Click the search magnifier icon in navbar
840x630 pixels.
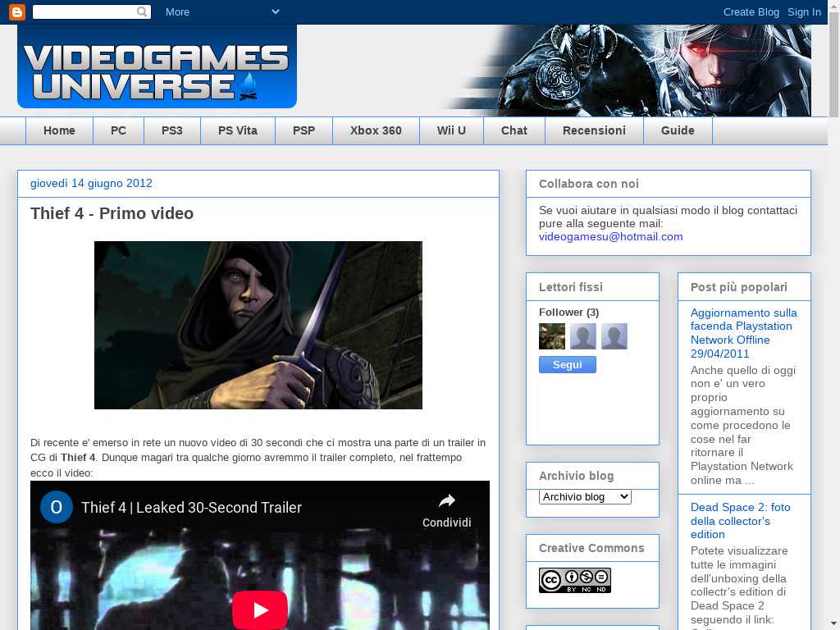(142, 11)
